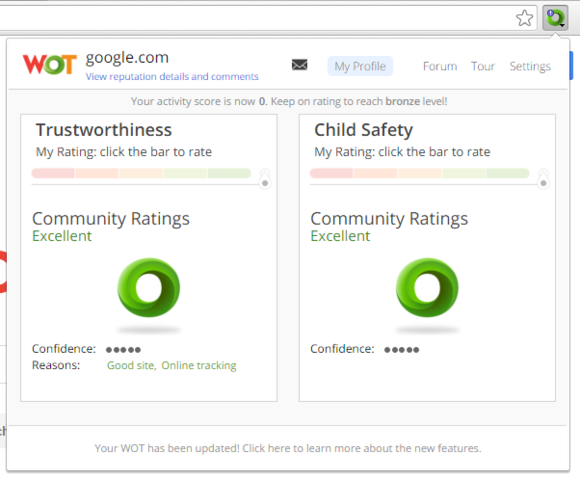
Task: Open WOT Settings
Action: pyautogui.click(x=530, y=66)
